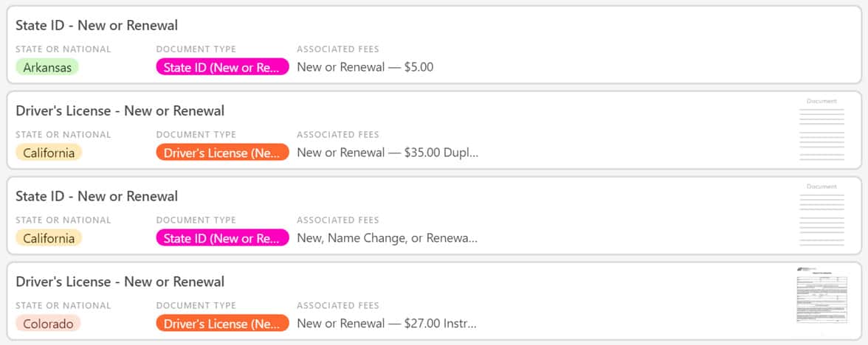Select the orange Driver's License tag in California card

coord(223,153)
